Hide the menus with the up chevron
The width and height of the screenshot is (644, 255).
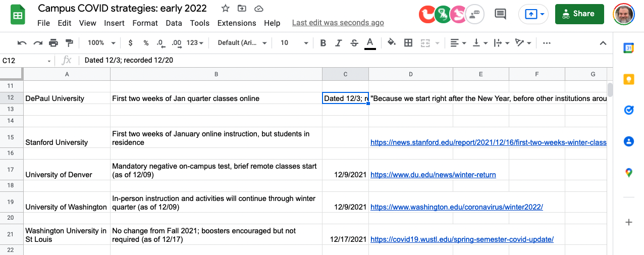click(x=603, y=43)
